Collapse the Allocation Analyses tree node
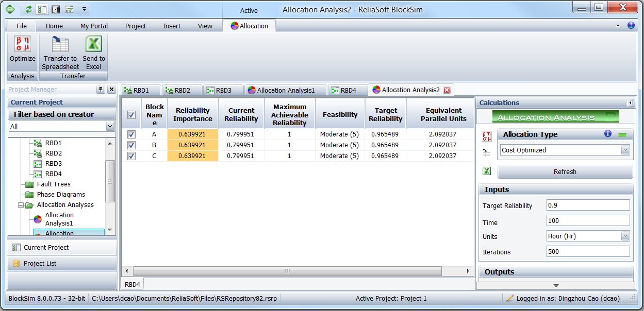 (21, 205)
